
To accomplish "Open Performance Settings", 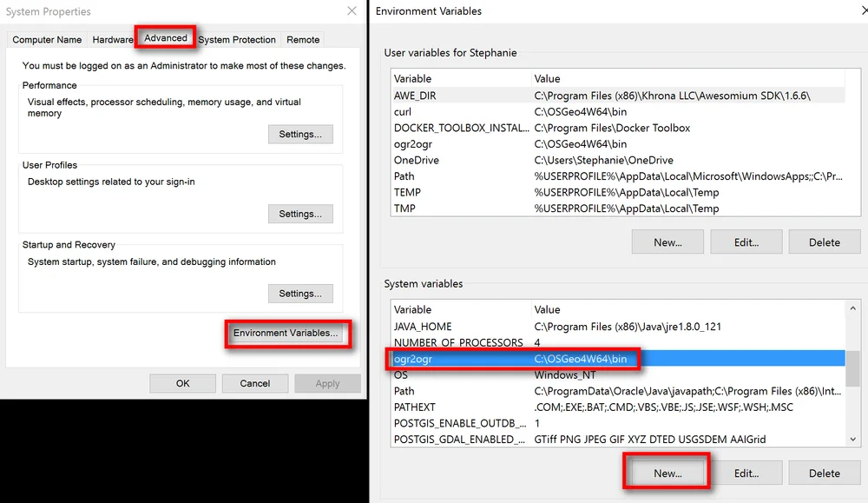I will pos(300,134).
